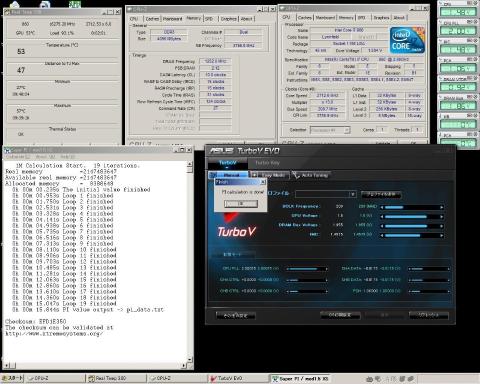Click the DRAM Frequency value in CPU-Z
The width and height of the screenshot is (480, 384).
click(x=215, y=61)
